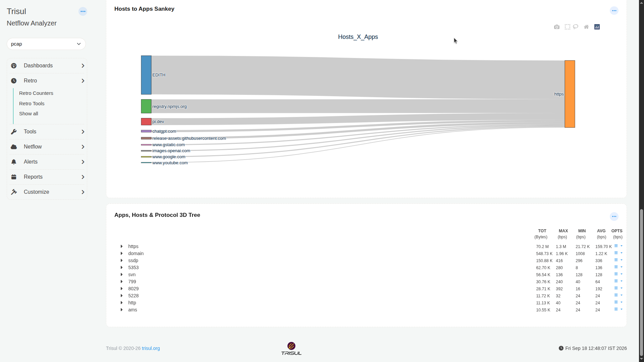Image resolution: width=644 pixels, height=362 pixels.
Task: Expand the domain tree row
Action: pyautogui.click(x=121, y=253)
